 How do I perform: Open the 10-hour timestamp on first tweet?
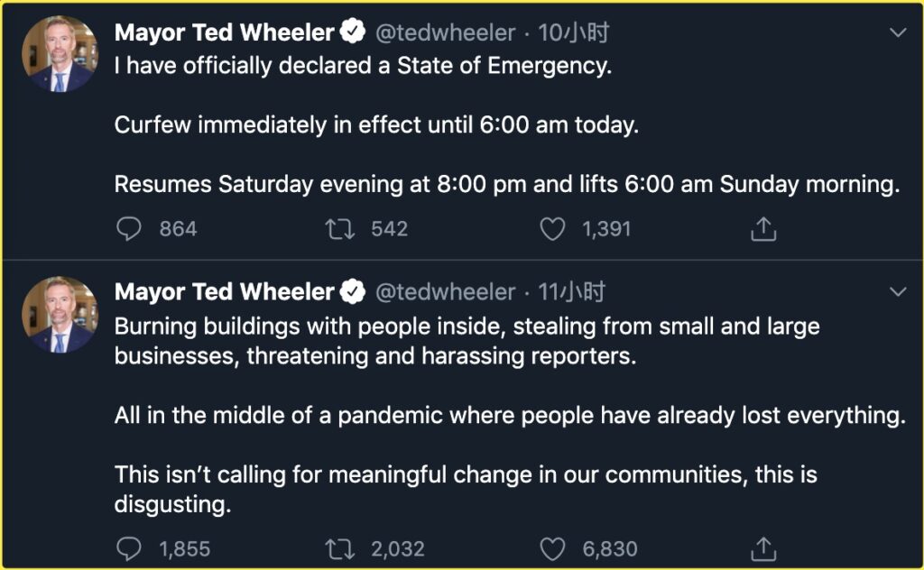tap(573, 33)
